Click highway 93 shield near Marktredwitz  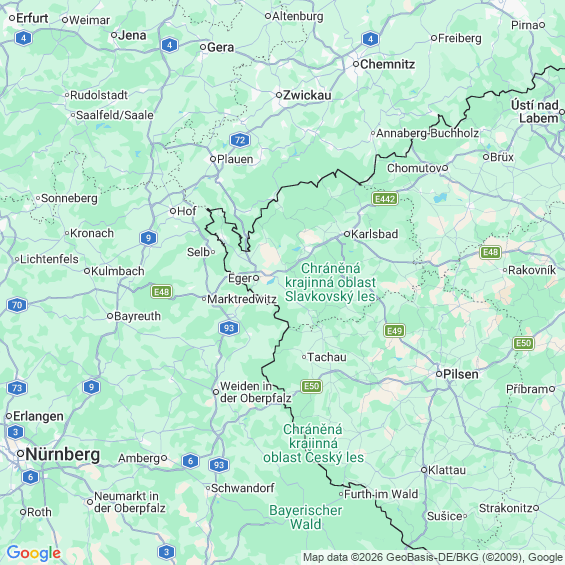pos(229,328)
